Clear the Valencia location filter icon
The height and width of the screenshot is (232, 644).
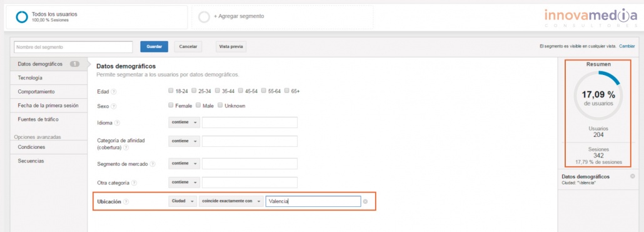click(365, 201)
